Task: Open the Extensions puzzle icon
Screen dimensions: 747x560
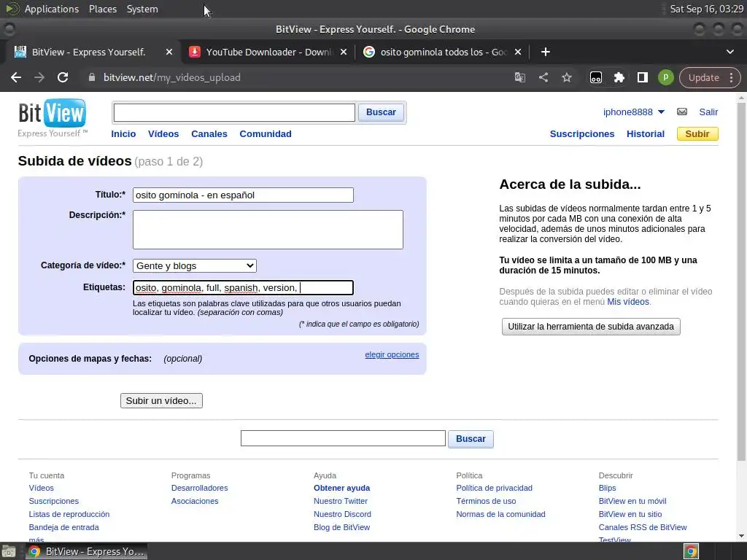Action: coord(619,77)
